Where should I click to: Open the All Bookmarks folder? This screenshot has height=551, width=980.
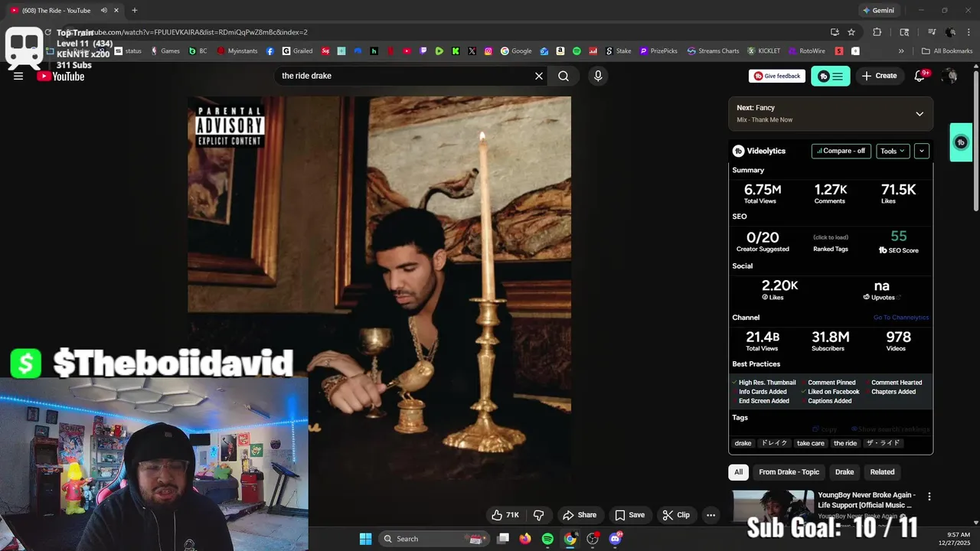tap(947, 51)
